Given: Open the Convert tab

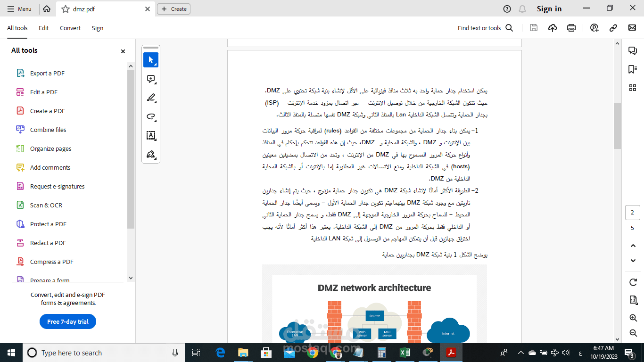Looking at the screenshot, I should point(70,28).
